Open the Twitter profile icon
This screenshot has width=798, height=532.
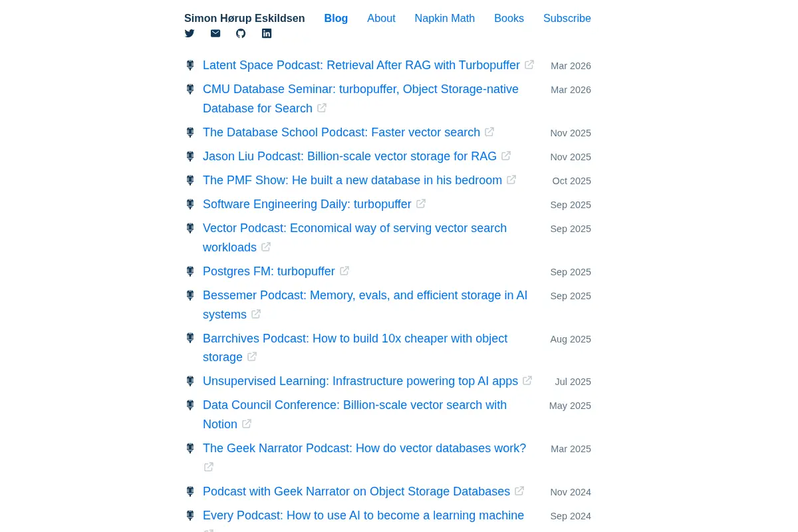[190, 33]
